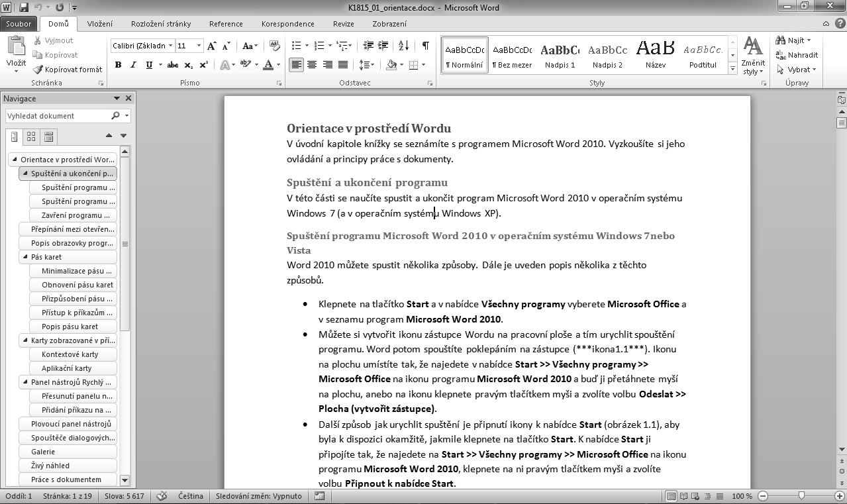847x504 pixels.
Task: Open the Zobrazení tab
Action: [x=389, y=24]
